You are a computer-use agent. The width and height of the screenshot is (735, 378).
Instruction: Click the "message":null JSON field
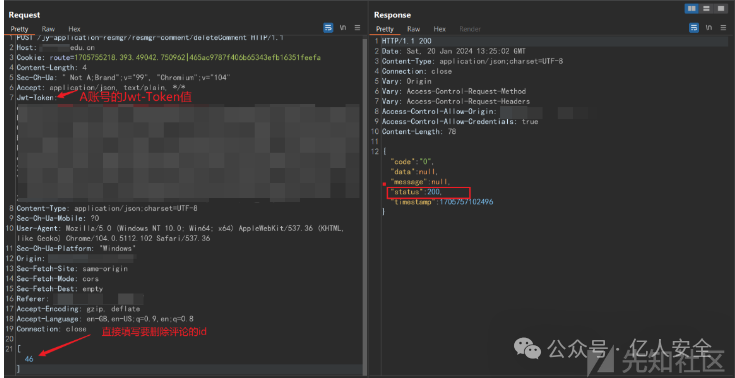click(420, 182)
